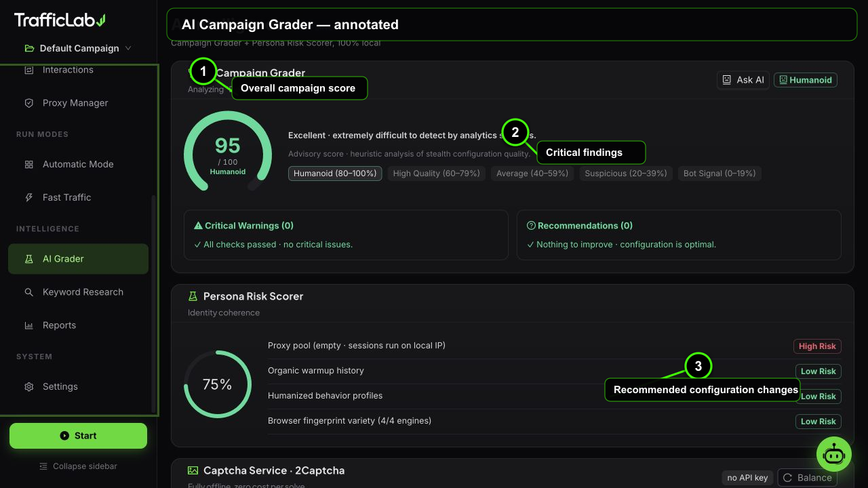This screenshot has height=488, width=868.
Task: Open the robot assistant chat bubble
Action: tap(833, 454)
